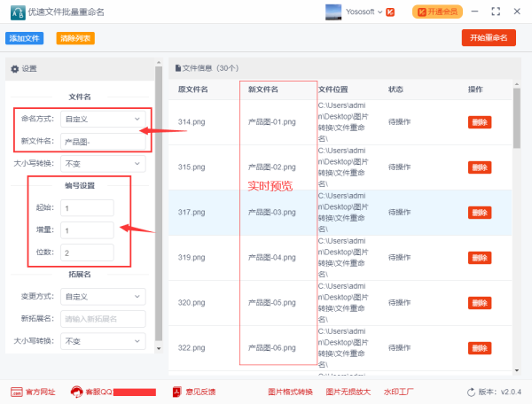Click the app logo icon in title bar
The height and width of the screenshot is (404, 532).
pyautogui.click(x=17, y=12)
